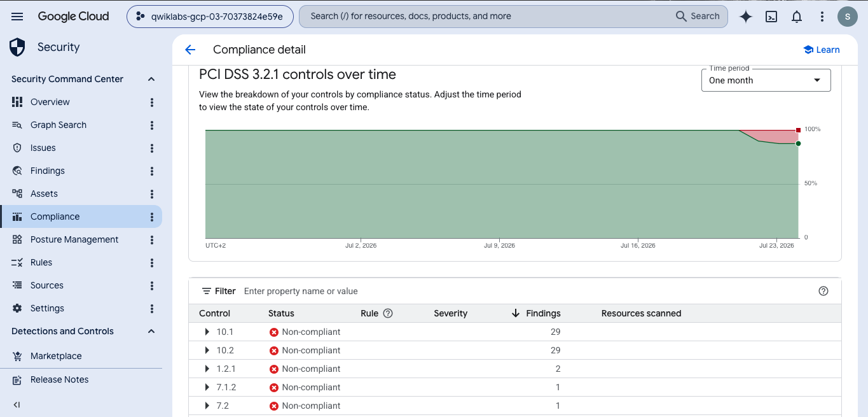Click the Security shield icon
Screen dimensions: 868x417
coord(17,47)
